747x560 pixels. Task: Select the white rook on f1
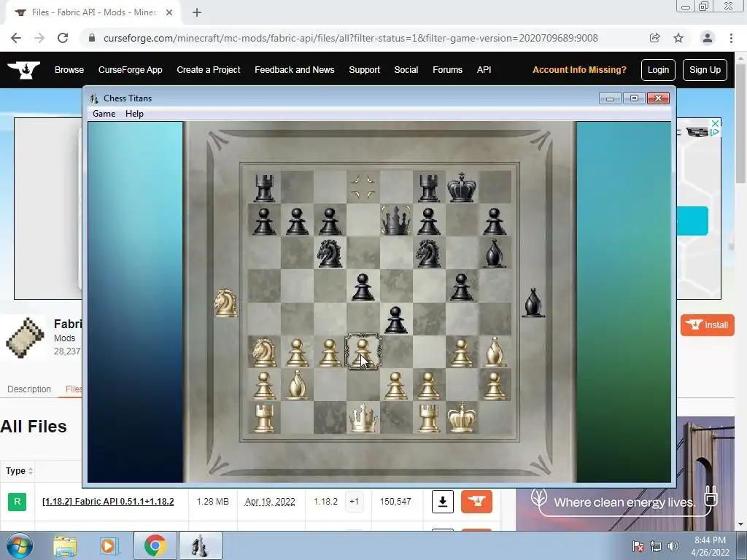(428, 418)
